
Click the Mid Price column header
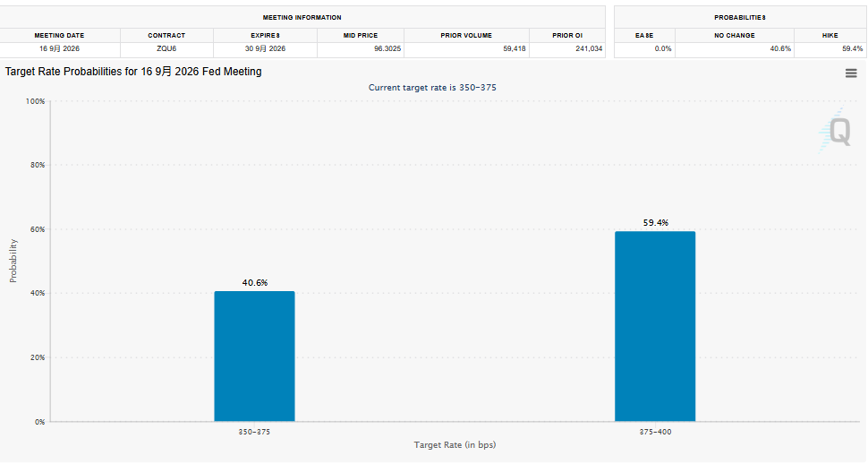[361, 36]
